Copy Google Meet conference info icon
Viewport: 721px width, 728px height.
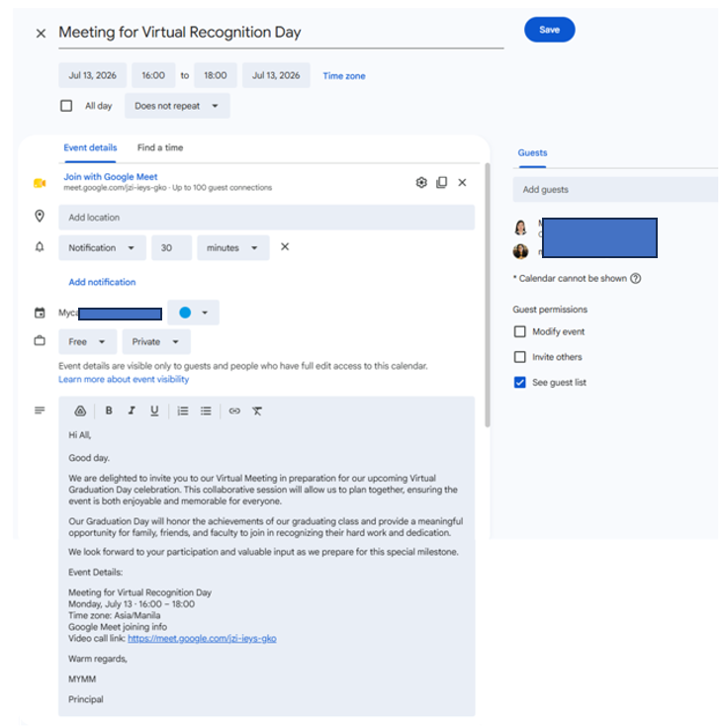click(441, 182)
